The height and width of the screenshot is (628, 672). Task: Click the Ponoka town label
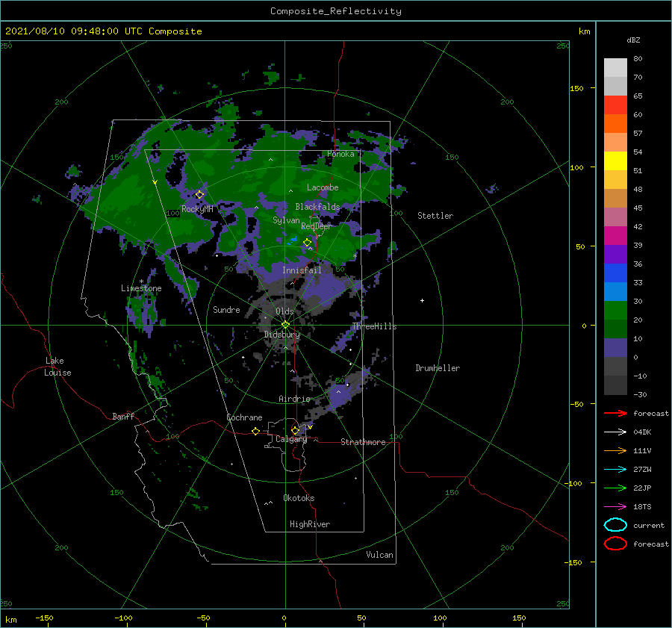coord(340,154)
